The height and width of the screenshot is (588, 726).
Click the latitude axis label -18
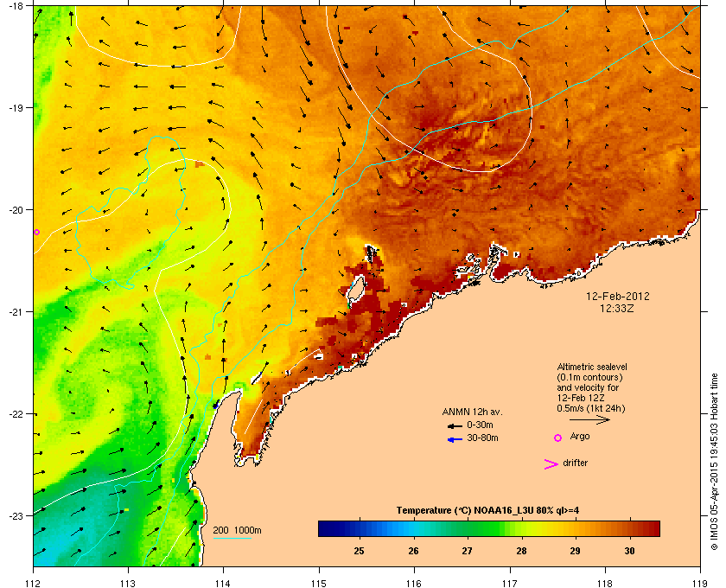coord(16,5)
